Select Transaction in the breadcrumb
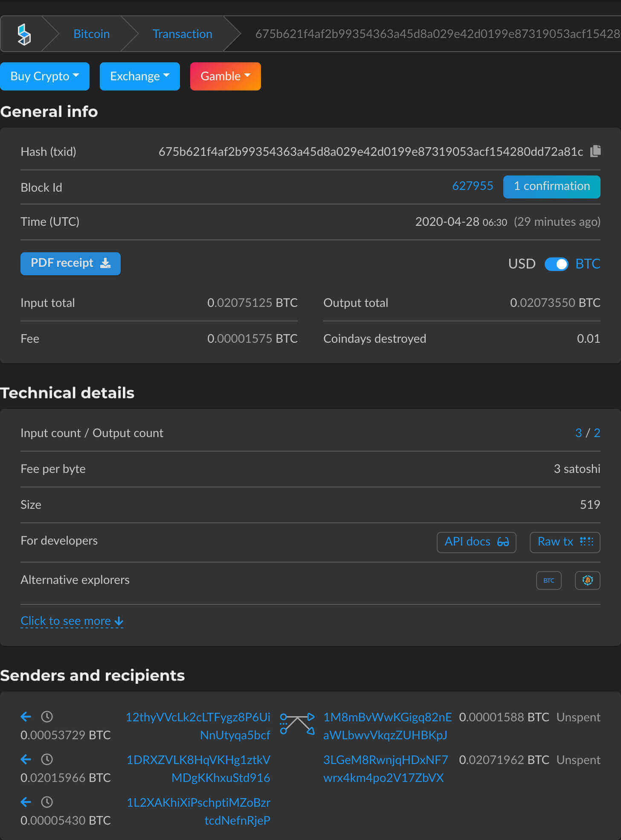Image resolution: width=621 pixels, height=840 pixels. pyautogui.click(x=182, y=34)
